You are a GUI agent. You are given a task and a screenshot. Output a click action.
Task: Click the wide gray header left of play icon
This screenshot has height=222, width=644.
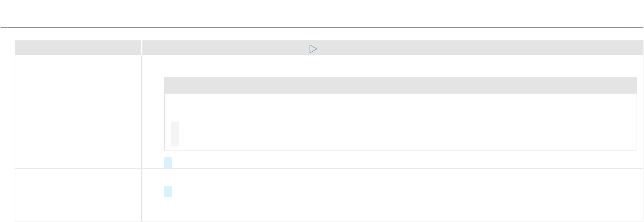226,47
